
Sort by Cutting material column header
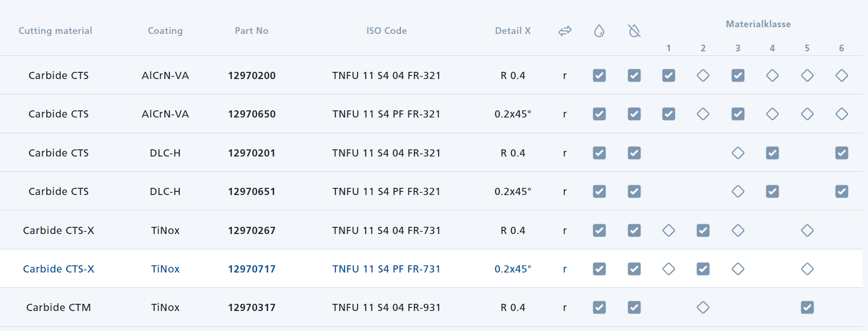coord(55,31)
